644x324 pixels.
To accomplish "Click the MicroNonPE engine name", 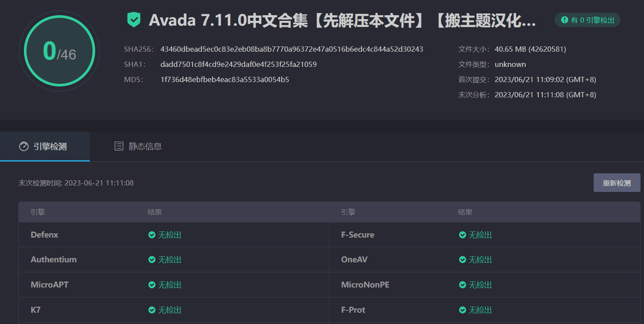I will coord(365,285).
